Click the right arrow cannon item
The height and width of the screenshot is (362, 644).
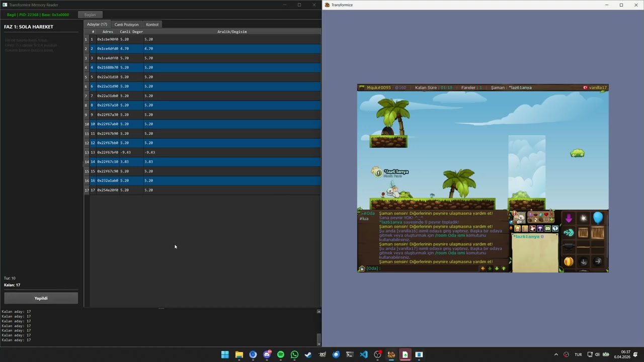(x=598, y=261)
